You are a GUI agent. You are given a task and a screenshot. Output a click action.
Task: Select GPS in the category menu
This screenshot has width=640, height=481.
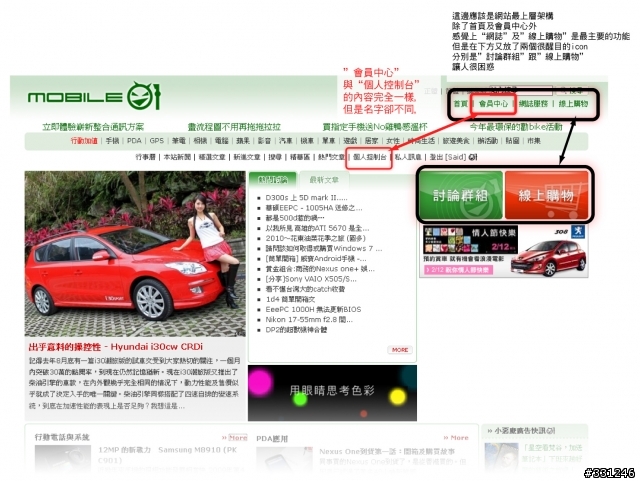pyautogui.click(x=156, y=141)
